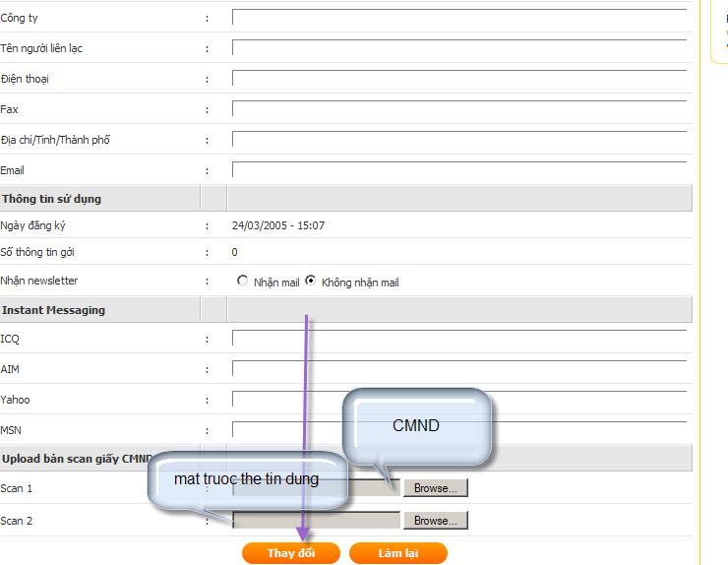
Task: Select the Địa chỉ/Tỉnh/Thành phố field
Action: 458,140
